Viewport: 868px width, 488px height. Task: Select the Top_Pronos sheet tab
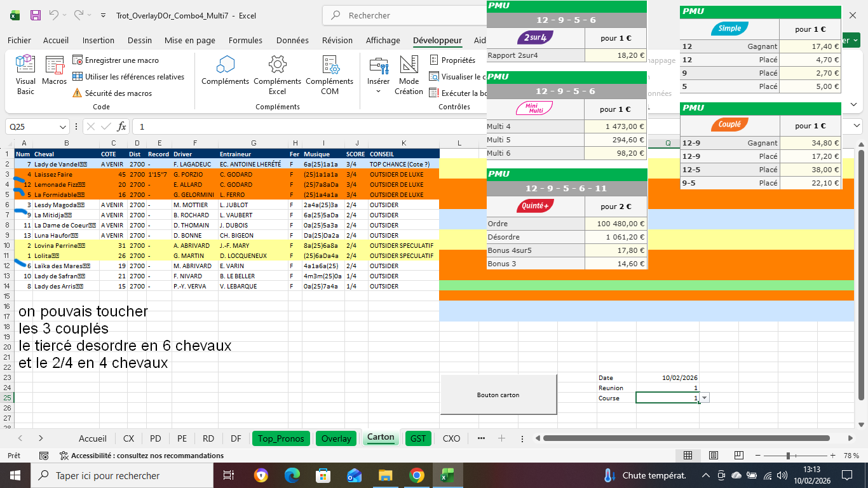[281, 438]
